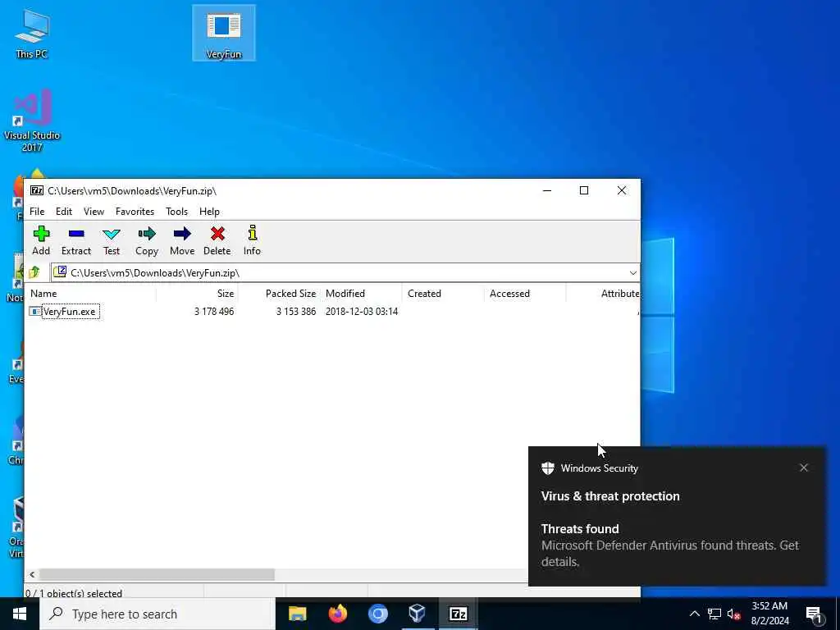Viewport: 840px width, 630px height.
Task: Launch Firefox from the taskbar
Action: (x=337, y=614)
